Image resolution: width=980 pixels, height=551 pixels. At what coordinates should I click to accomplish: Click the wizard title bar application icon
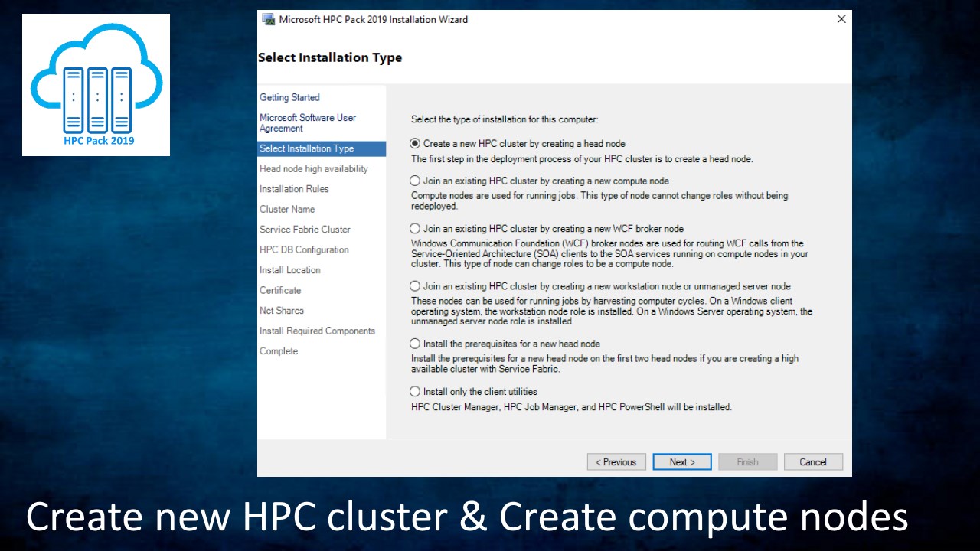click(x=269, y=19)
